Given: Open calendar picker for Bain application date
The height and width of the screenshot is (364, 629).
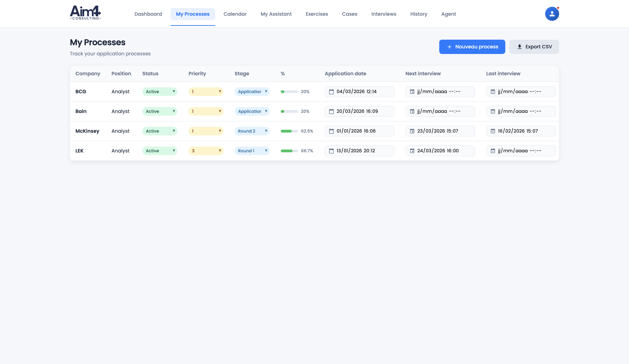Looking at the screenshot, I should pos(331,111).
